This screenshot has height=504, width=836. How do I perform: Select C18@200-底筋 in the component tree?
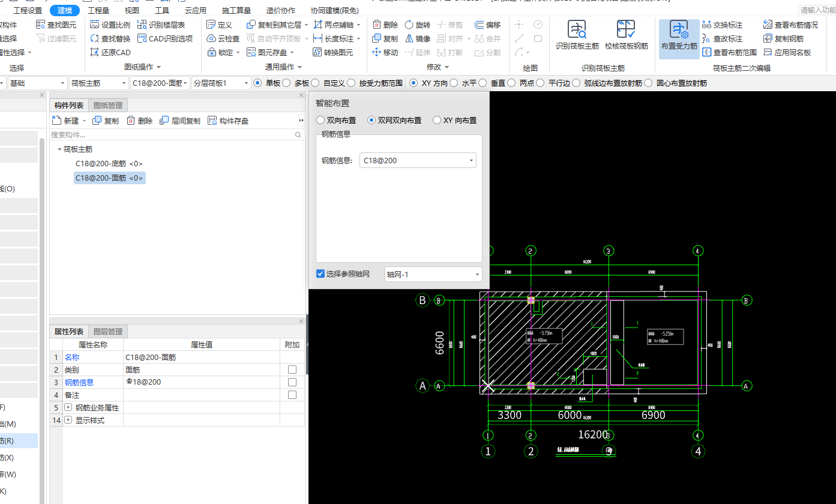tap(109, 163)
